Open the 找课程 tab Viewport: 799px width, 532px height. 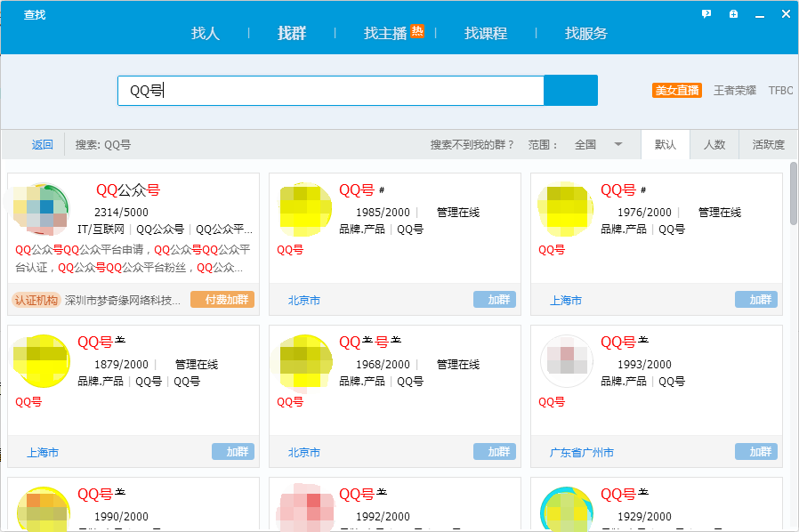point(486,33)
